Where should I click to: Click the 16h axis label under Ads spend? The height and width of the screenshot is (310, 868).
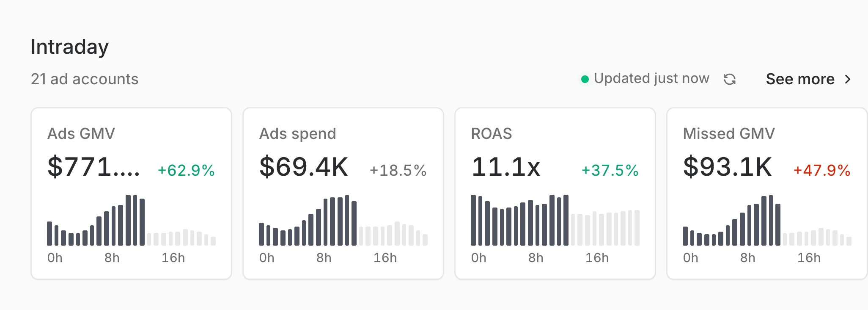click(x=385, y=258)
